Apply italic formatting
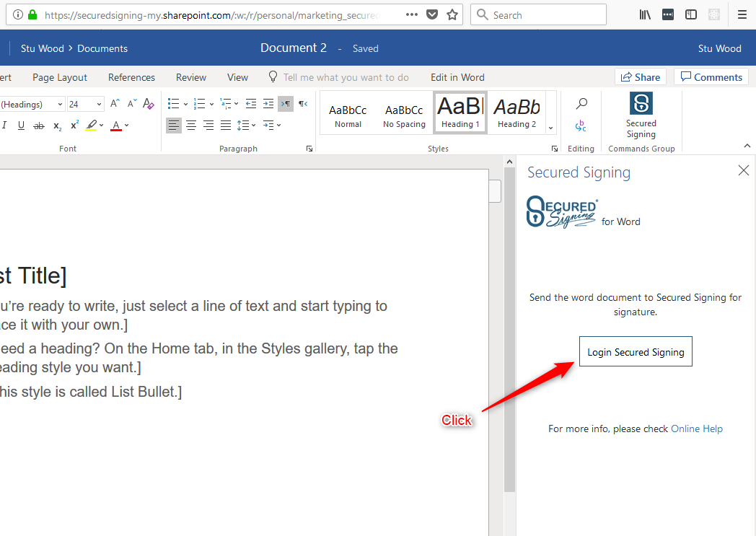Image resolution: width=756 pixels, height=536 pixels. 4,126
